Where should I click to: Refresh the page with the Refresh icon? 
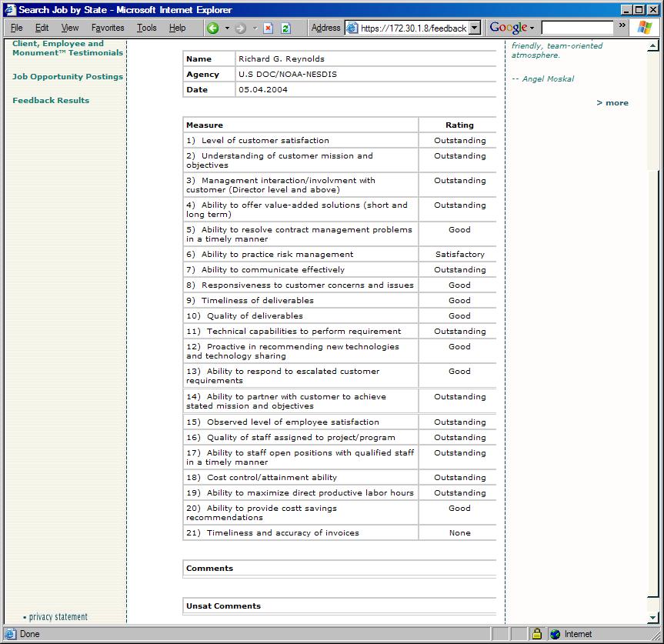(285, 28)
